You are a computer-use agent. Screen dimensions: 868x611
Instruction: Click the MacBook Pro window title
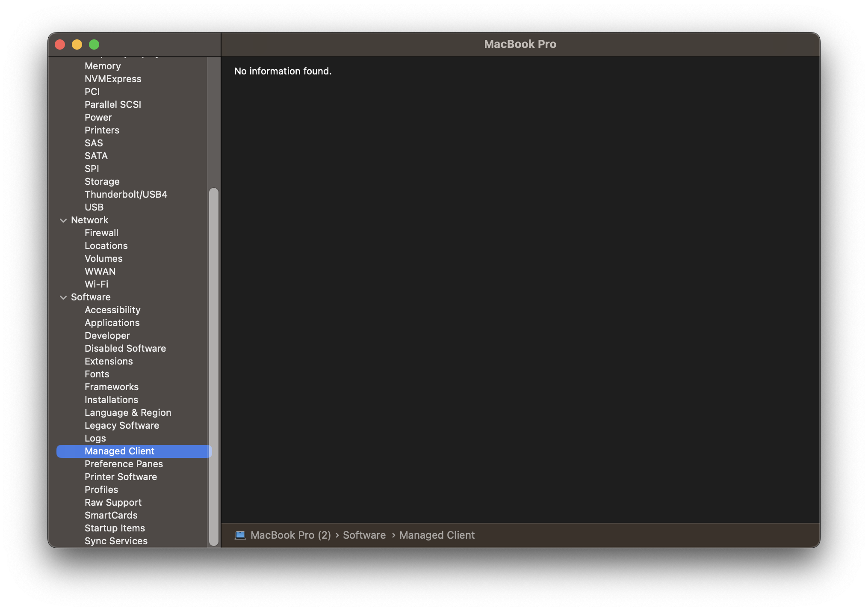pos(520,44)
